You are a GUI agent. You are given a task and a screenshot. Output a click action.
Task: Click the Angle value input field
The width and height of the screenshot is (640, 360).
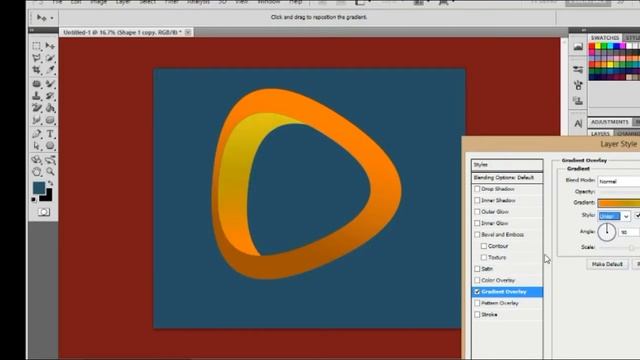pos(629,232)
